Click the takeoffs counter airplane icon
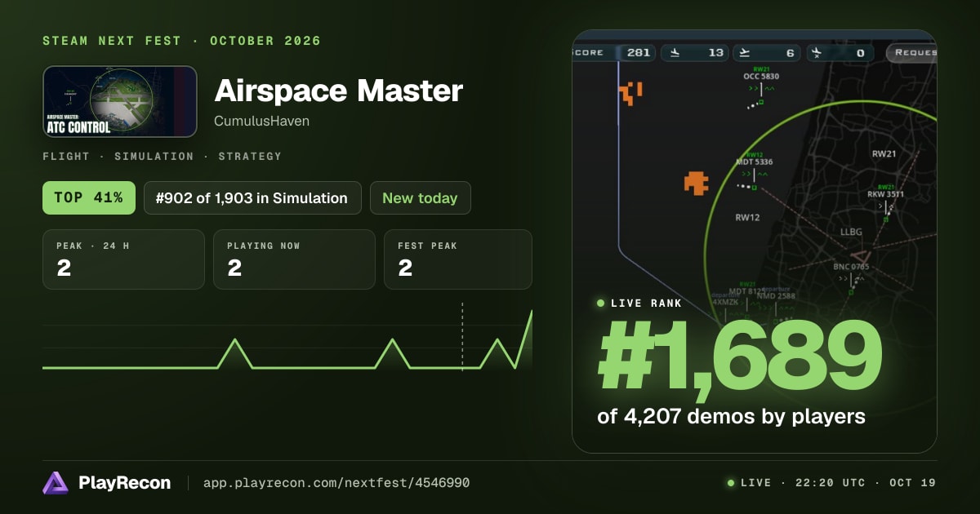The width and height of the screenshot is (980, 514). click(x=745, y=53)
